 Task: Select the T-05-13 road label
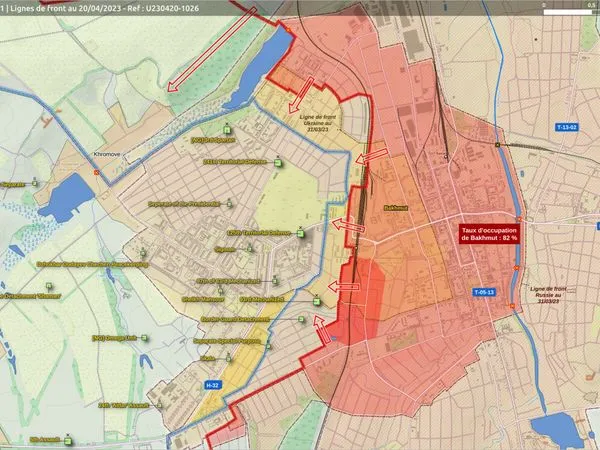tap(484, 292)
